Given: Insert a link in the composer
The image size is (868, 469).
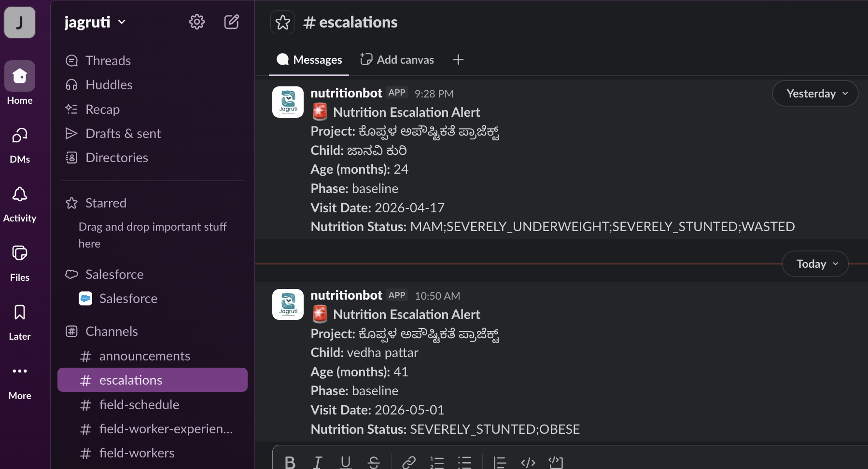Looking at the screenshot, I should [409, 462].
